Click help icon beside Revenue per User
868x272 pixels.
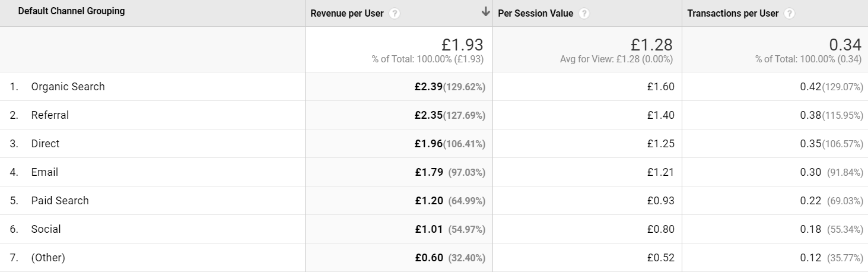(395, 14)
